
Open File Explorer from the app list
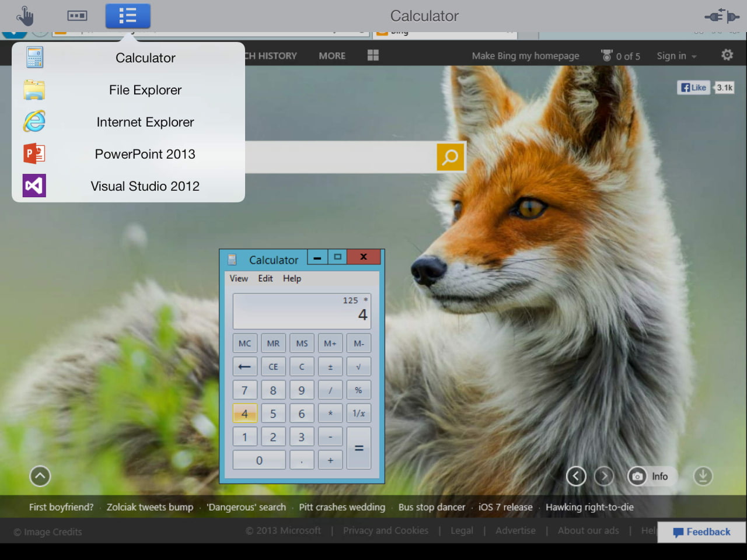(x=145, y=90)
